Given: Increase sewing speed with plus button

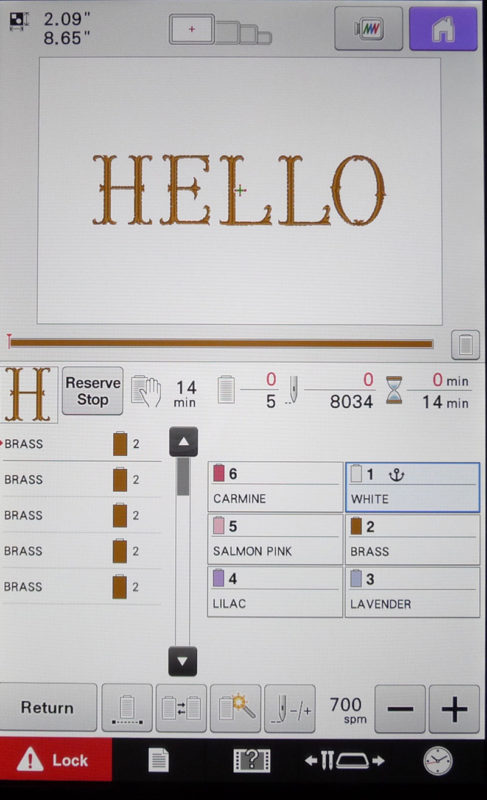Looking at the screenshot, I should 454,709.
